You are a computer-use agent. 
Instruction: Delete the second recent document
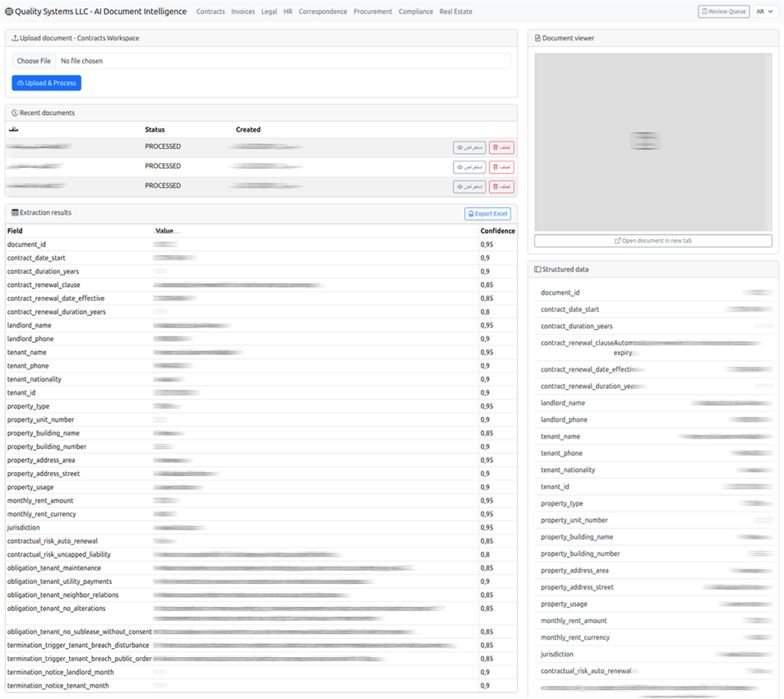[502, 168]
